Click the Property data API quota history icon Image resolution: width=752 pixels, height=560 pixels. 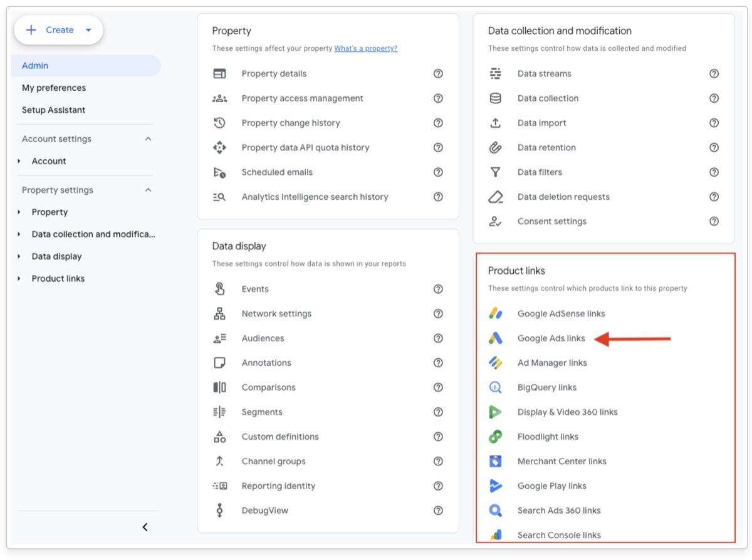[219, 148]
